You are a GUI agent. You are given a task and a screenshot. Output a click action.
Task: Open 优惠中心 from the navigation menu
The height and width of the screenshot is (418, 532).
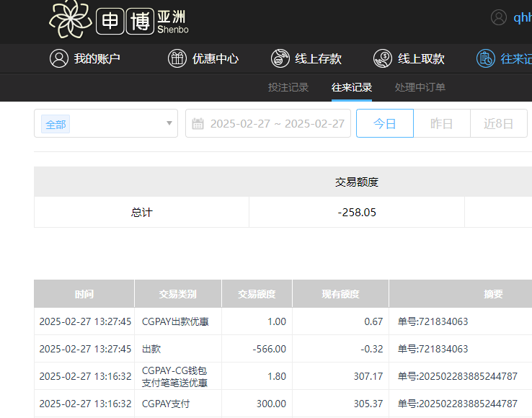[215, 59]
